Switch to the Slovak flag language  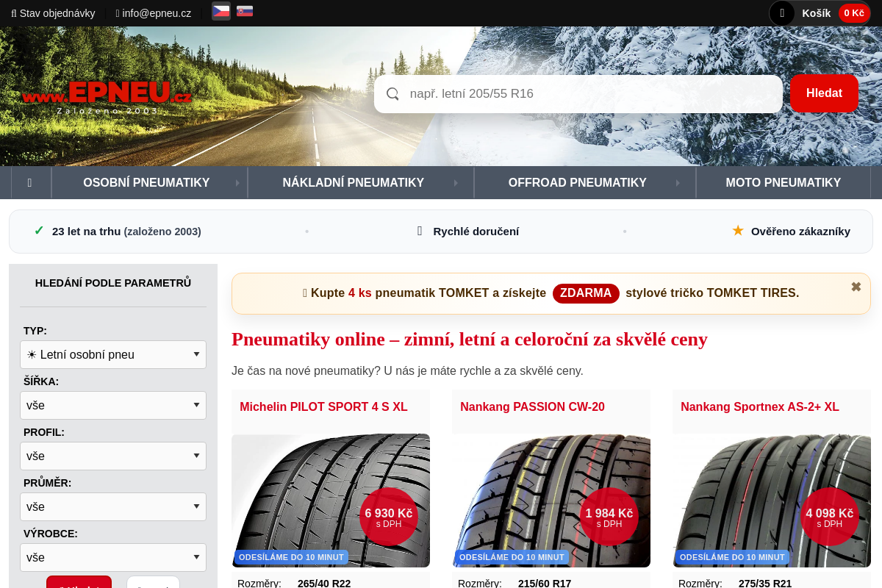pos(245,11)
